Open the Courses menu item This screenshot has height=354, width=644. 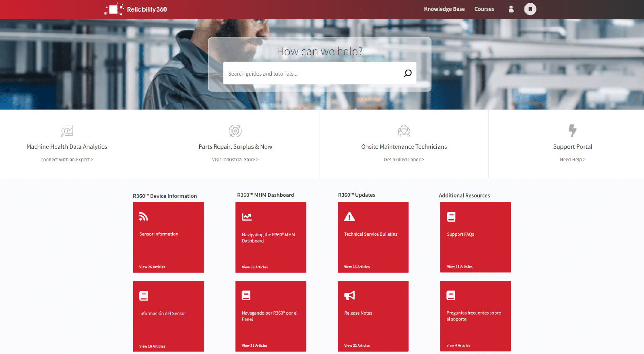coord(484,9)
